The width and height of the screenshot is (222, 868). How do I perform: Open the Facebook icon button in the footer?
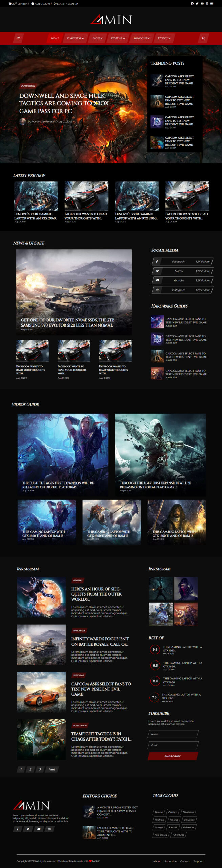tap(18, 829)
